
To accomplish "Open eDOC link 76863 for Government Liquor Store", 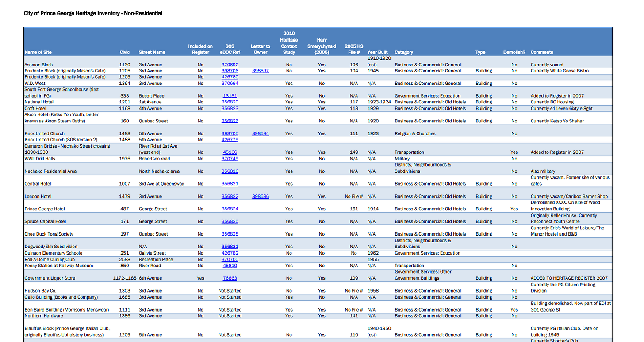I will pyautogui.click(x=230, y=278).
